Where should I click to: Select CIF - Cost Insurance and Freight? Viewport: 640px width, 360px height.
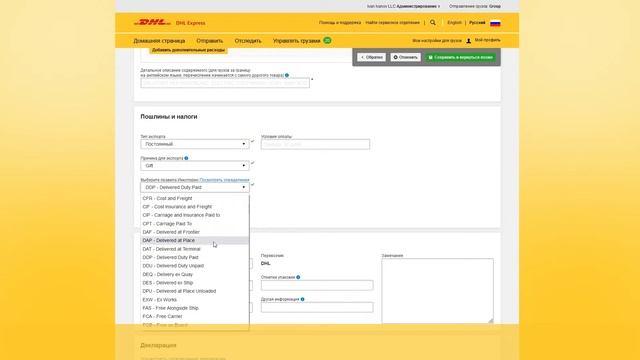pyautogui.click(x=195, y=207)
